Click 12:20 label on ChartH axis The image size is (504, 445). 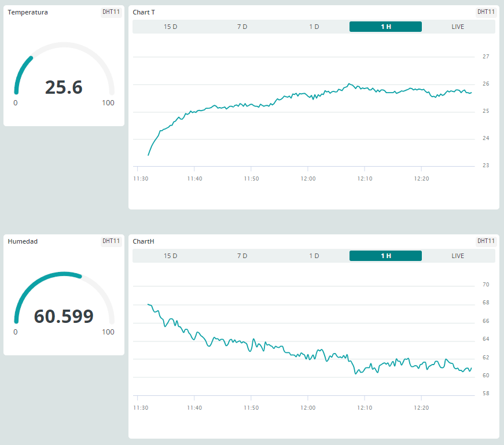tap(421, 408)
